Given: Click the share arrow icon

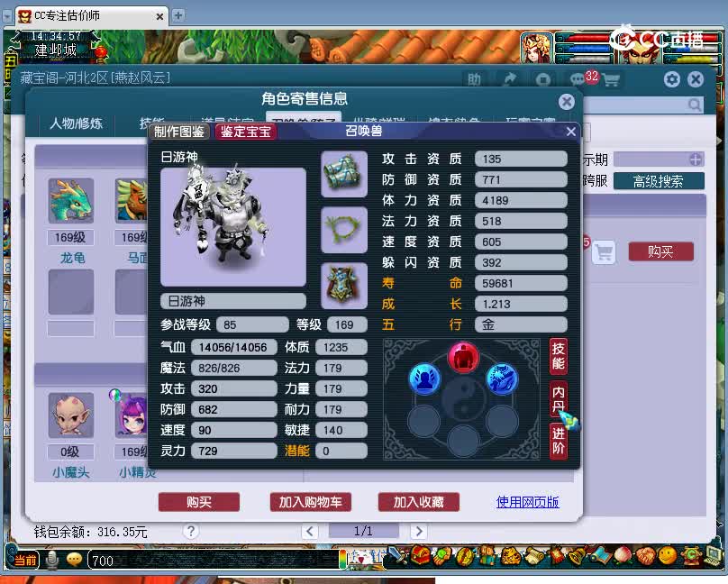Looking at the screenshot, I should pos(510,79).
